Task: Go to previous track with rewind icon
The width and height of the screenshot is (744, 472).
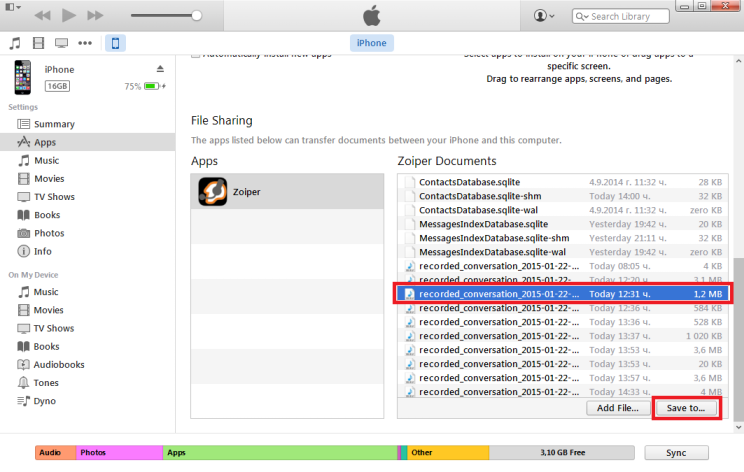Action: point(43,16)
